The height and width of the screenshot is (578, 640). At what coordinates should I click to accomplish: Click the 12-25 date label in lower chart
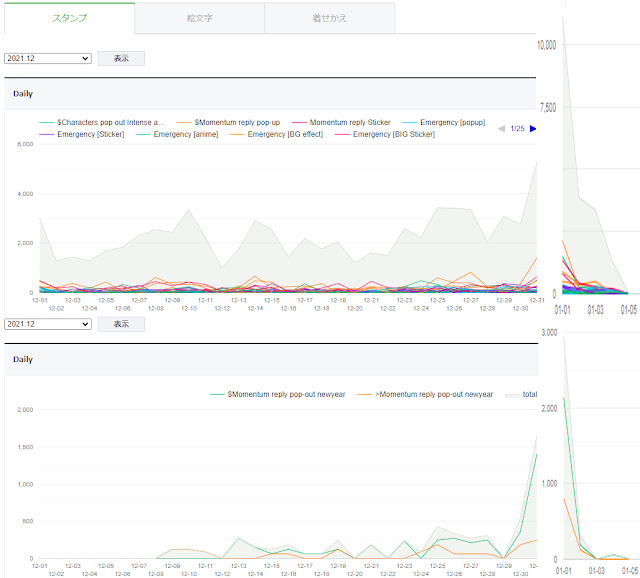(x=438, y=566)
